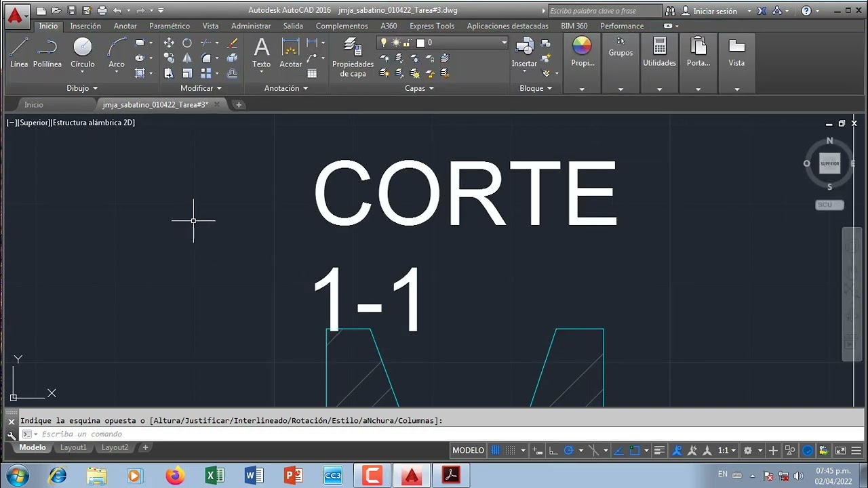Toggle grid display in status bar
The width and height of the screenshot is (868, 488).
pos(496,451)
